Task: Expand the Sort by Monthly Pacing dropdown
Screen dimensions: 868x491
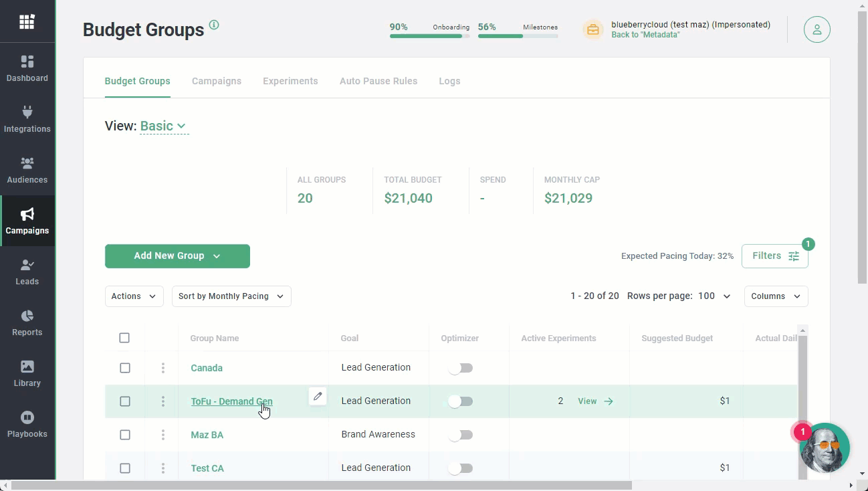Action: point(231,296)
